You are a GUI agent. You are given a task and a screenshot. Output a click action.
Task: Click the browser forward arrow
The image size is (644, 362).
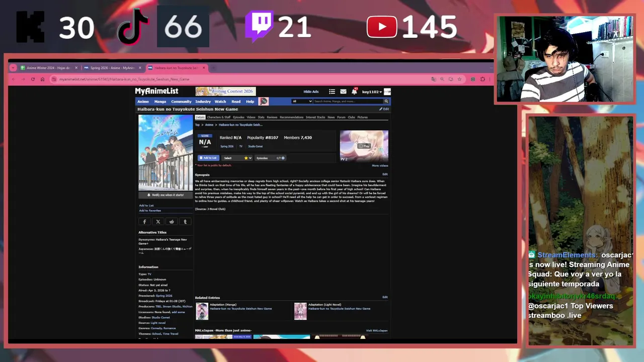click(x=23, y=79)
